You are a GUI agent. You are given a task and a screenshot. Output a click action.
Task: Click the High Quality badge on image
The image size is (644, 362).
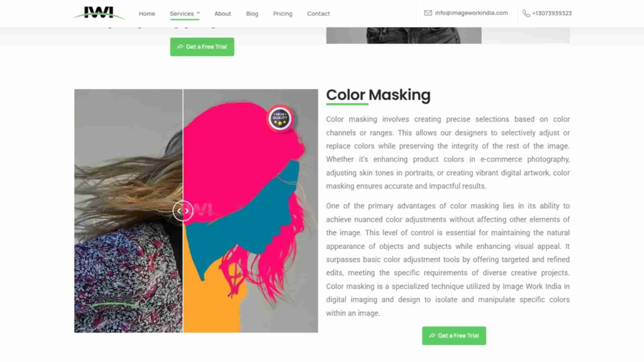280,118
